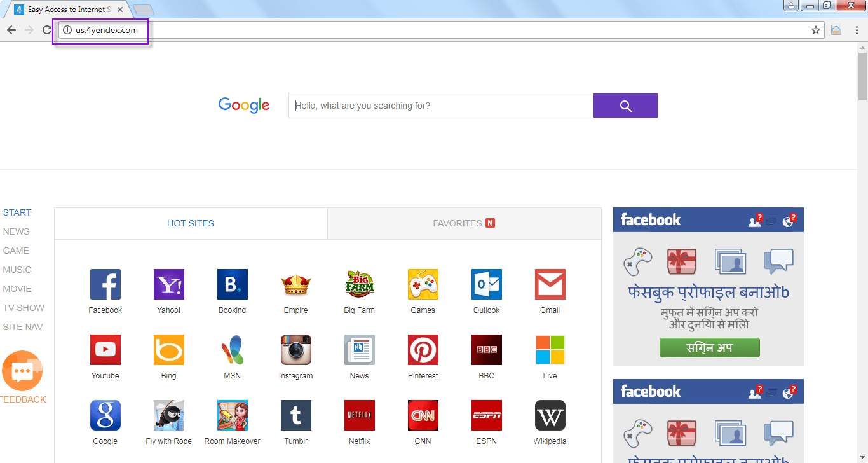The image size is (868, 463).
Task: Open the Outlook icon
Action: pyautogui.click(x=487, y=284)
